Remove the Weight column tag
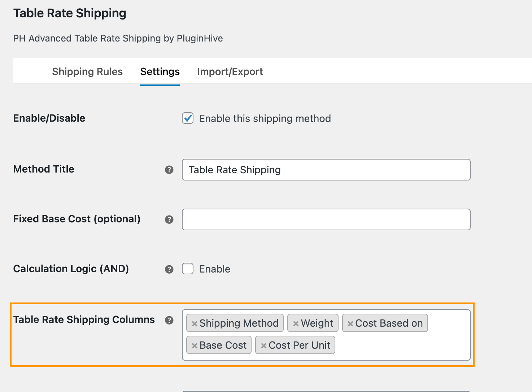This screenshot has width=532, height=392. pyautogui.click(x=296, y=324)
